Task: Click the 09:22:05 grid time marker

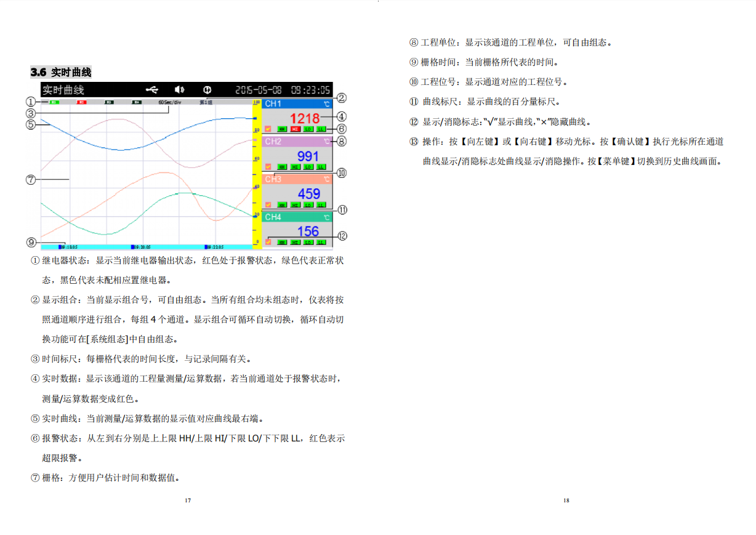Action: [214, 246]
